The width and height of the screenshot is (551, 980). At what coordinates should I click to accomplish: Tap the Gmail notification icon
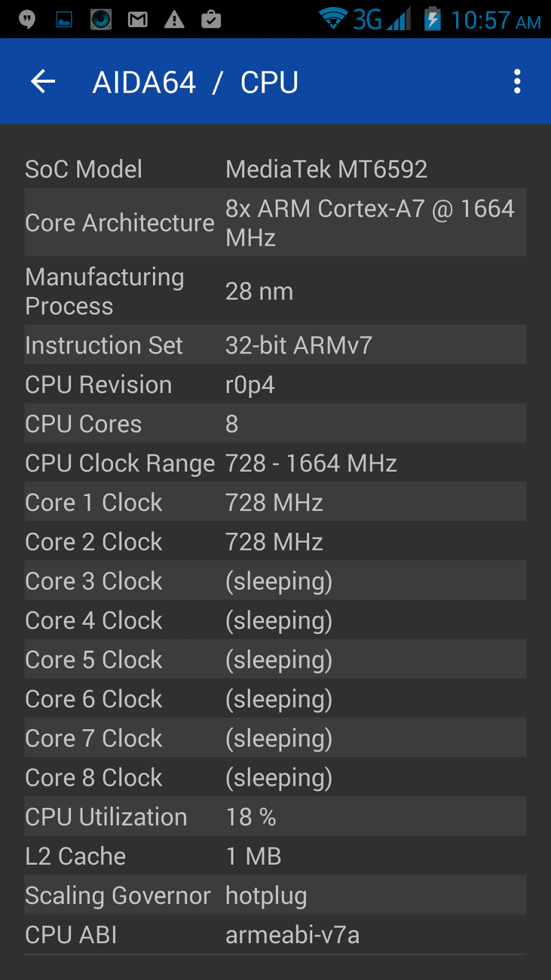coord(138,20)
